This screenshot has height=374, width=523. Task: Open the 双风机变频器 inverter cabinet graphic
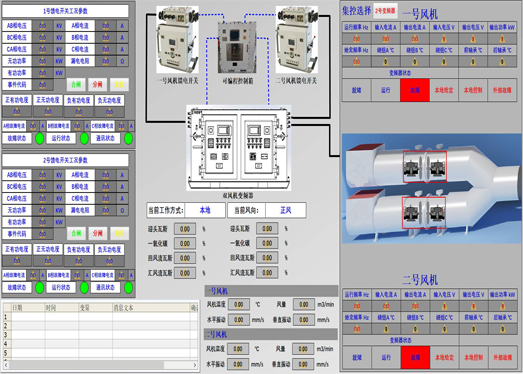coord(238,148)
